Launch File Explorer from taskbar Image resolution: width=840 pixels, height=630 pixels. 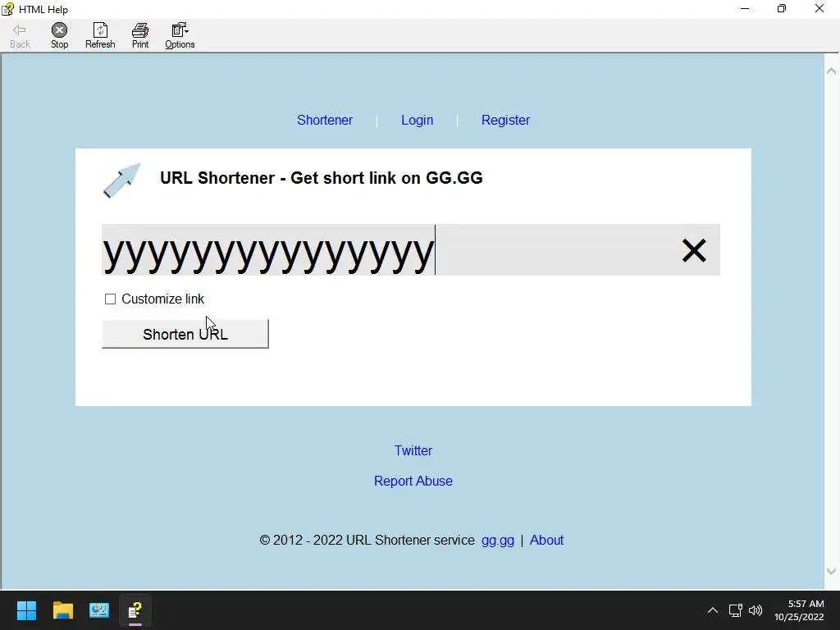click(x=63, y=610)
